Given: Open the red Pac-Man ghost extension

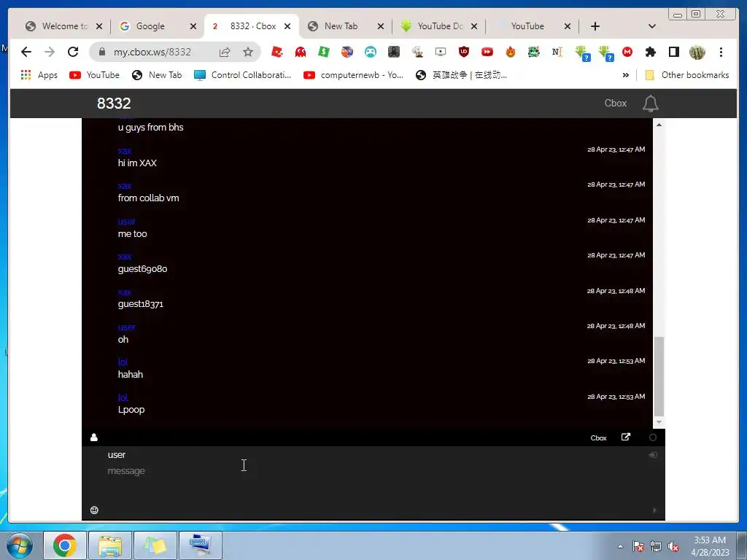Looking at the screenshot, I should 300,52.
